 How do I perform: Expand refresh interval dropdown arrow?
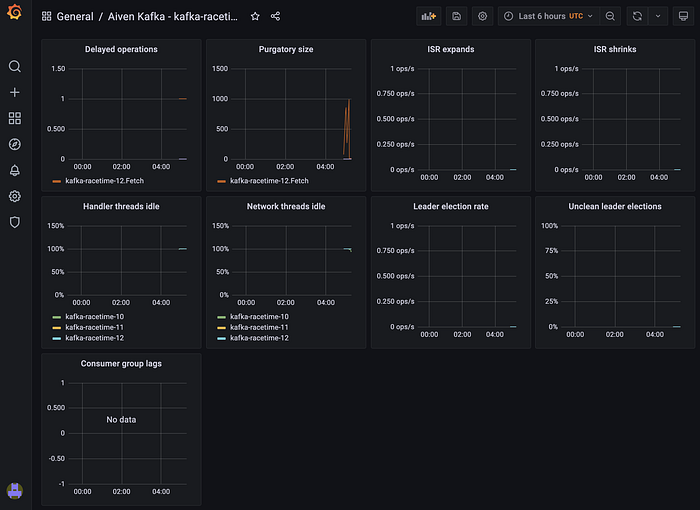click(658, 17)
